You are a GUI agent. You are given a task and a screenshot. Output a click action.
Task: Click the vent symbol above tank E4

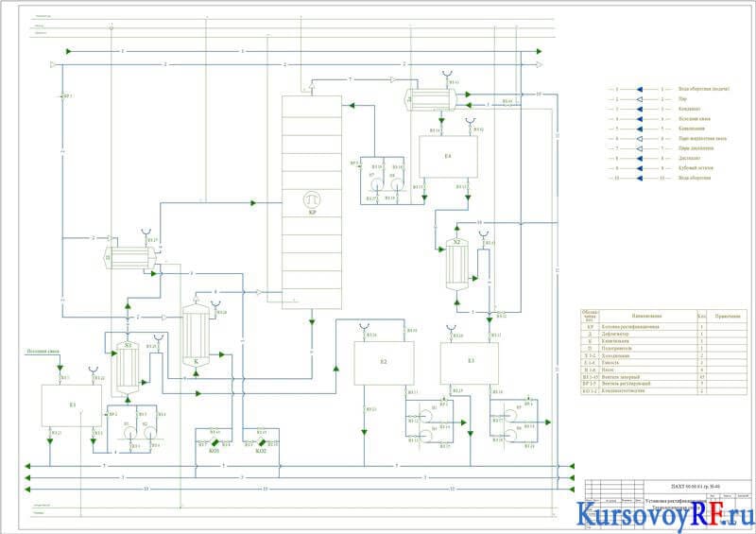[470, 121]
